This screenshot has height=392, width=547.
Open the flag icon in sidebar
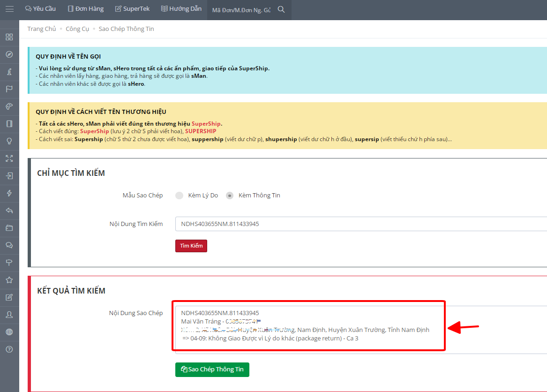(x=9, y=89)
